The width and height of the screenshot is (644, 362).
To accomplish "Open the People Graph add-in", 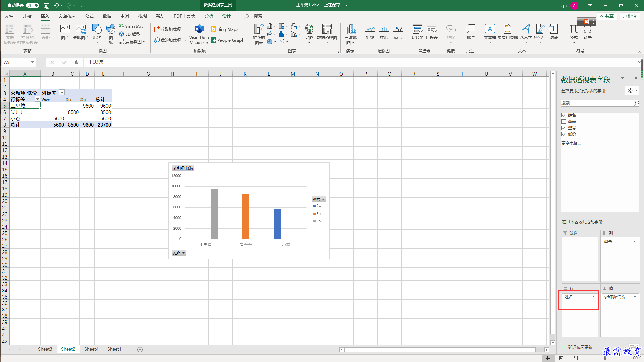I will (228, 40).
